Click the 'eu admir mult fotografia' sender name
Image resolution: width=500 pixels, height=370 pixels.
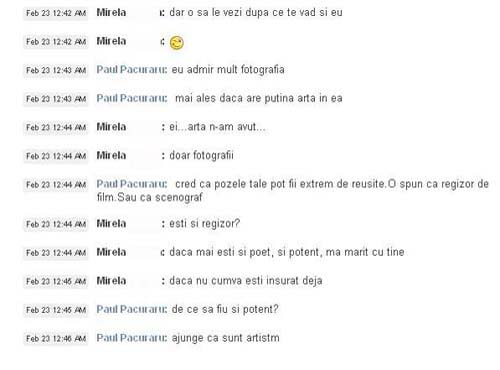pyautogui.click(x=132, y=69)
